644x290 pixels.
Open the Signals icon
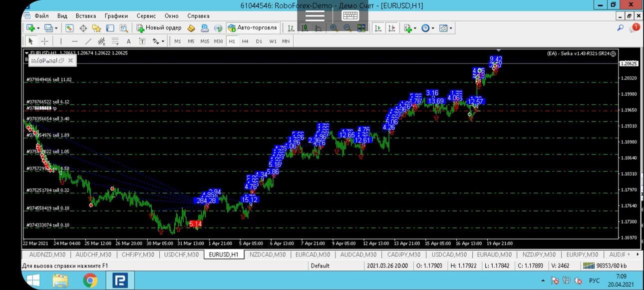coord(218,28)
